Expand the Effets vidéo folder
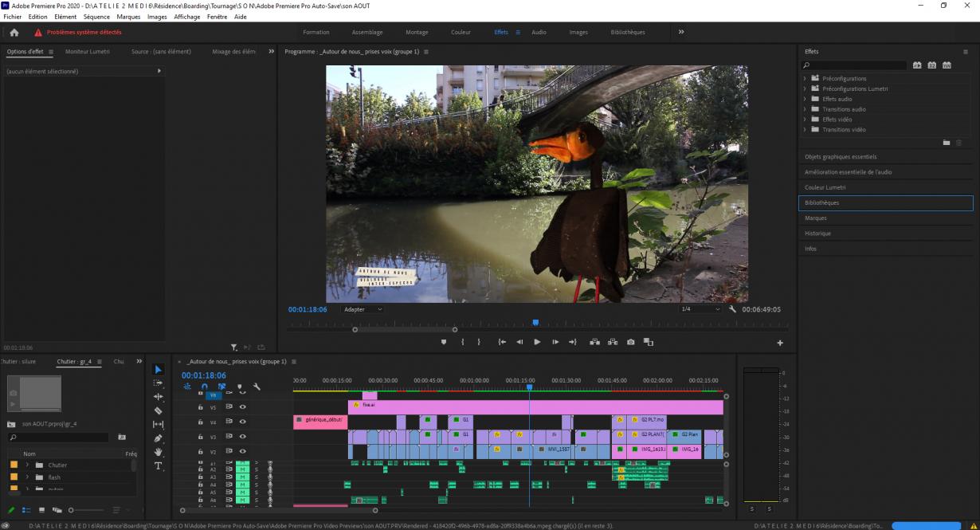Image resolution: width=980 pixels, height=530 pixels. coord(806,120)
